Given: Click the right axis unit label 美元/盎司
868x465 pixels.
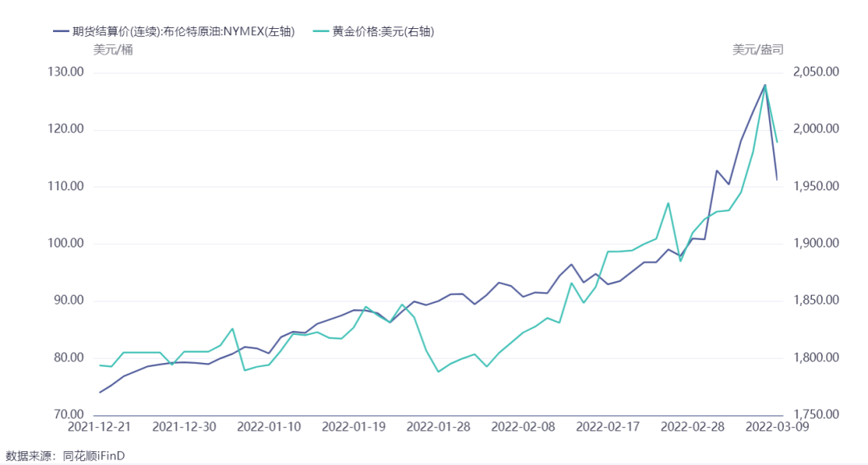Looking at the screenshot, I should 758,50.
